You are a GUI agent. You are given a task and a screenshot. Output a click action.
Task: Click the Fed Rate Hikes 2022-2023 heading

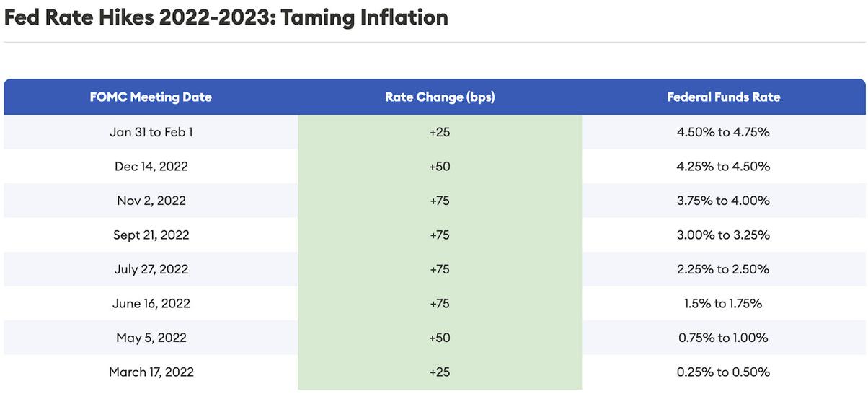(226, 17)
